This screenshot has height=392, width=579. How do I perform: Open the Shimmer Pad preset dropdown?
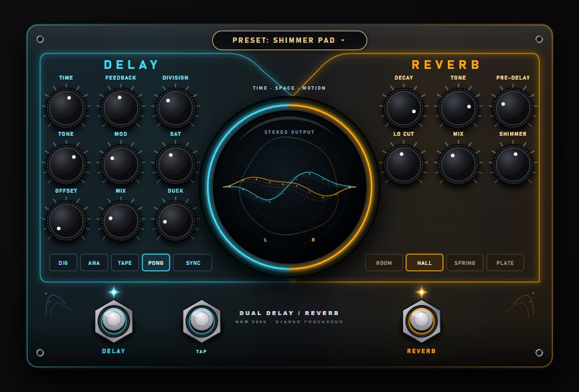point(289,40)
